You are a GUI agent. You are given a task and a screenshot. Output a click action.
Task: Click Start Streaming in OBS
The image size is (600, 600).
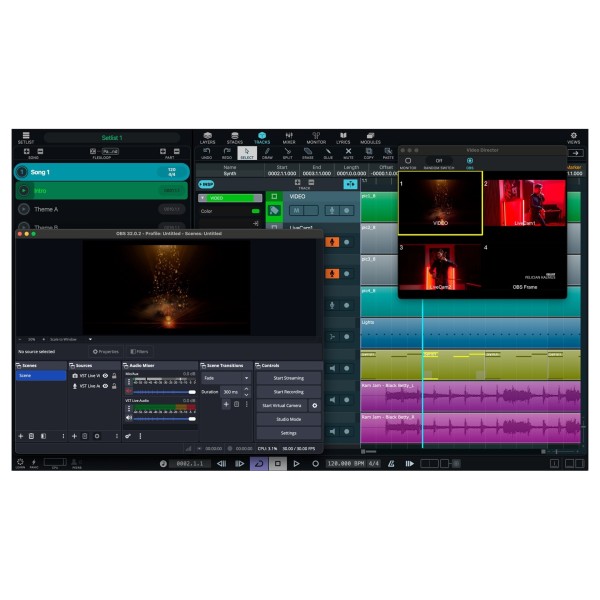click(x=289, y=378)
